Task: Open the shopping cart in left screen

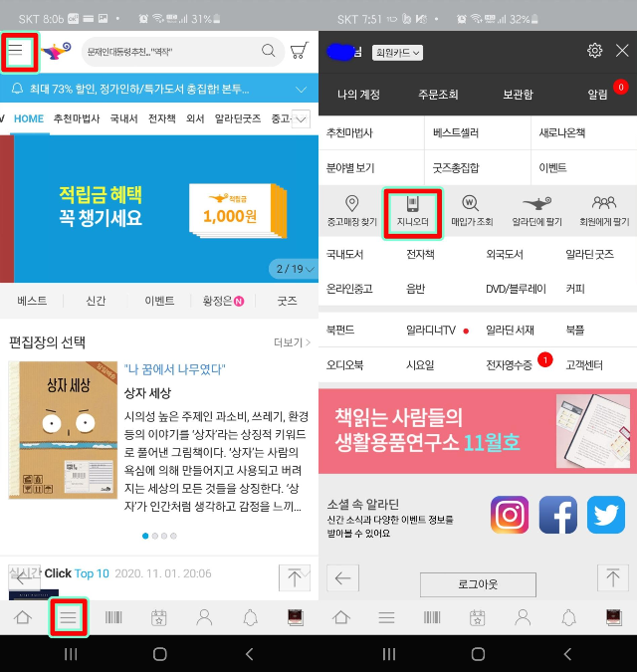Action: (299, 51)
